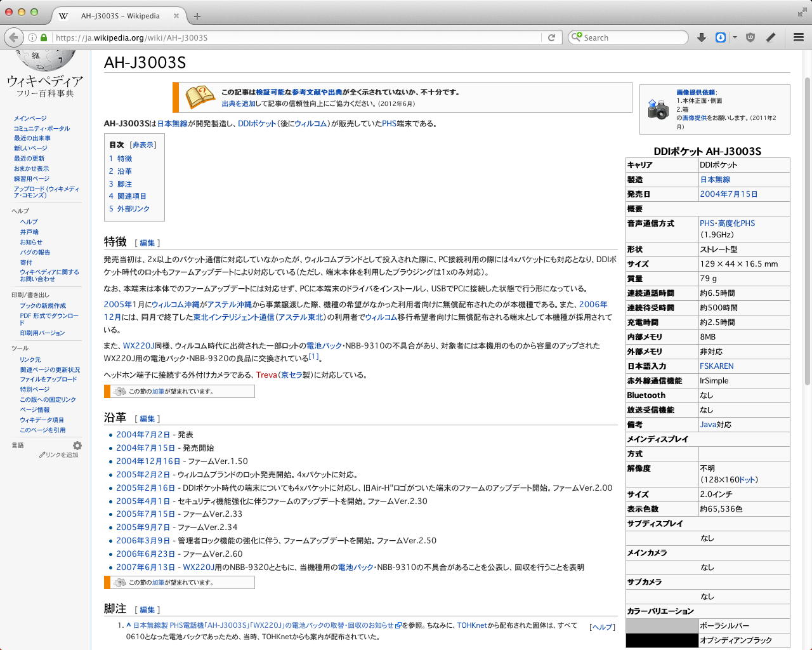Focus the browser address bar
Screen dimensions: 812x650
[x=298, y=37]
